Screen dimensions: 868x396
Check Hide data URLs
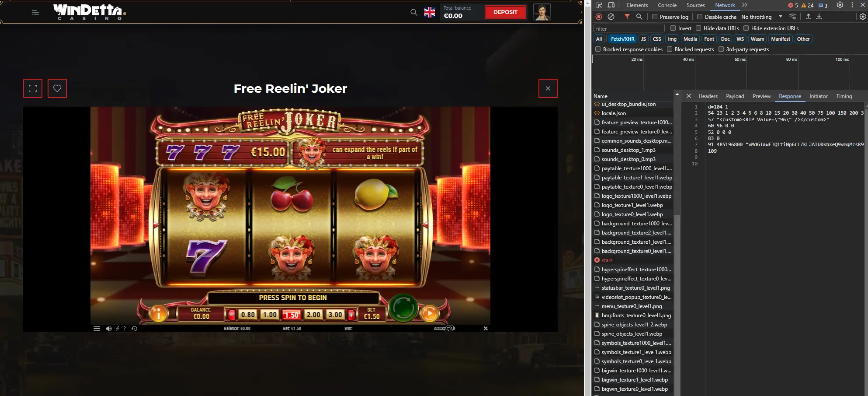click(698, 28)
